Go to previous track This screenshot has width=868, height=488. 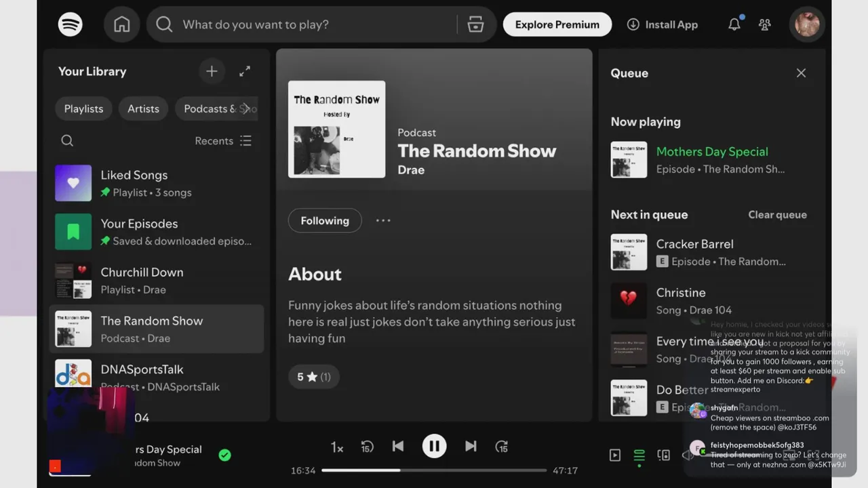coord(398,446)
